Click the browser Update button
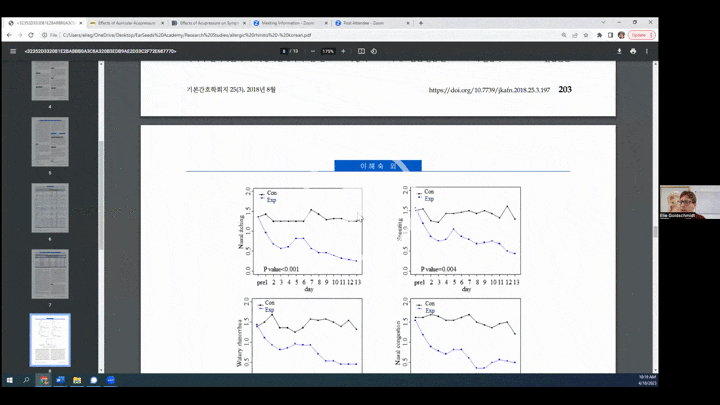Screen dimensions: 720x405 coord(639,35)
